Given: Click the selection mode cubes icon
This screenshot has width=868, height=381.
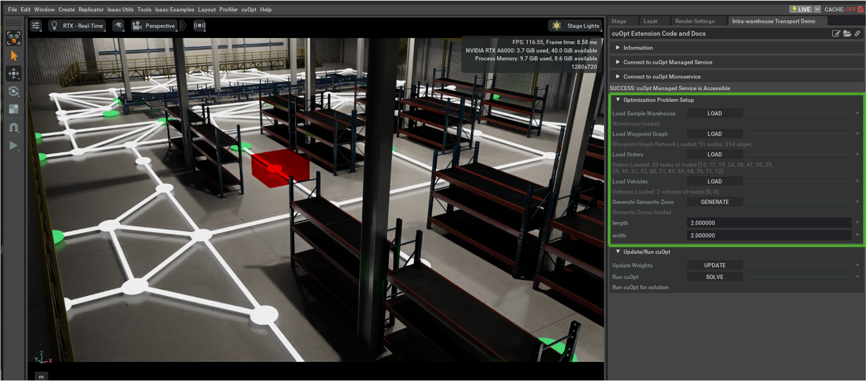Looking at the screenshot, I should pyautogui.click(x=14, y=38).
